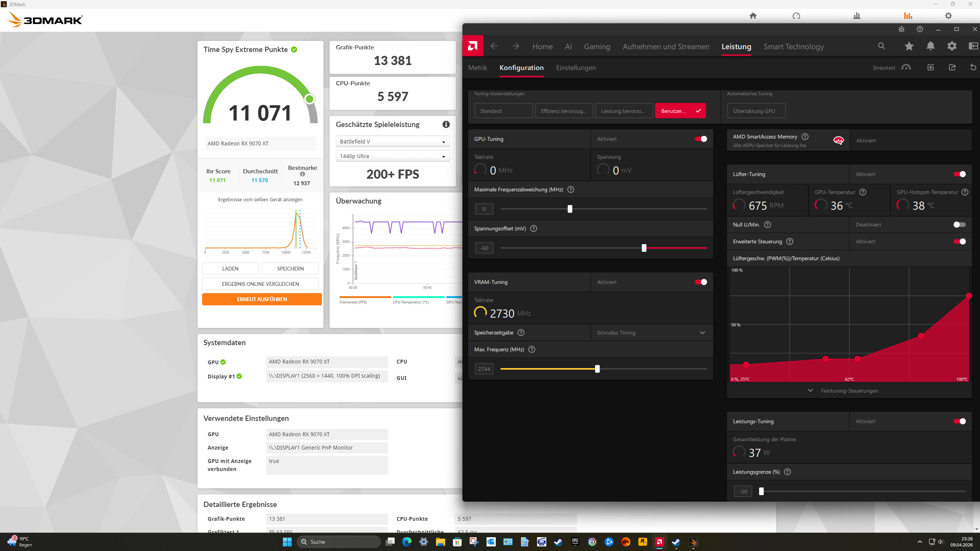Toggle Leistungs-Tuning switch
980x551 pixels.
click(960, 421)
